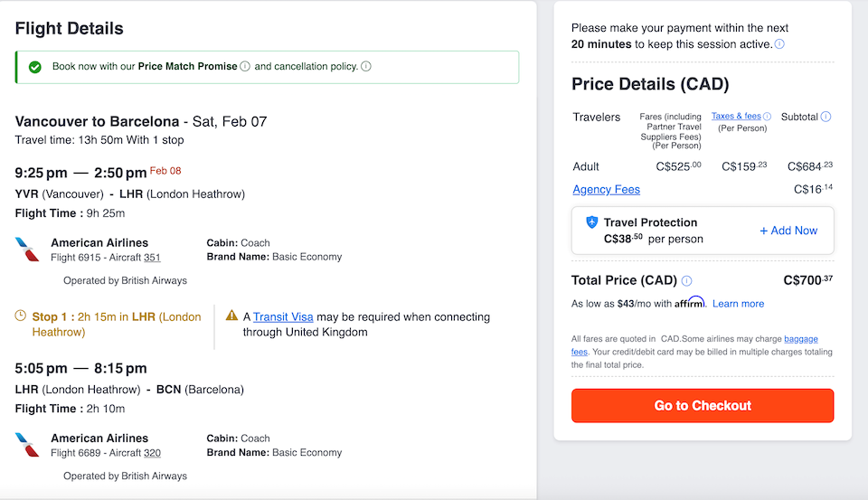Click the Travel Protection shield icon
Screen dimensions: 868x500
click(x=592, y=222)
